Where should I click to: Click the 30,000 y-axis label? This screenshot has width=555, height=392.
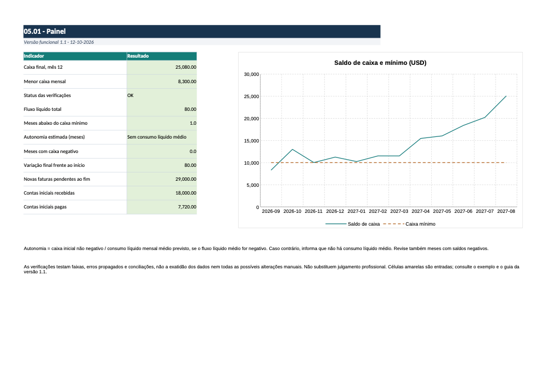point(251,74)
